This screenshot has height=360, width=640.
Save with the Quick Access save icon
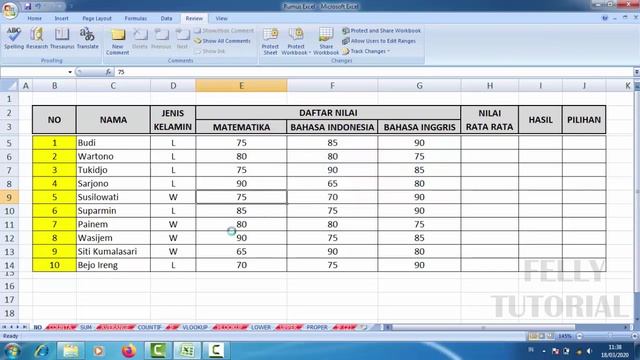tap(28, 6)
